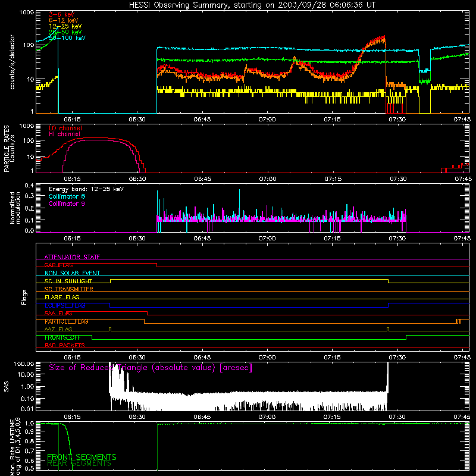This screenshot has width=476, height=476.
Task: Click the SC_TRANSMITTER flag label
Action: pyautogui.click(x=69, y=289)
